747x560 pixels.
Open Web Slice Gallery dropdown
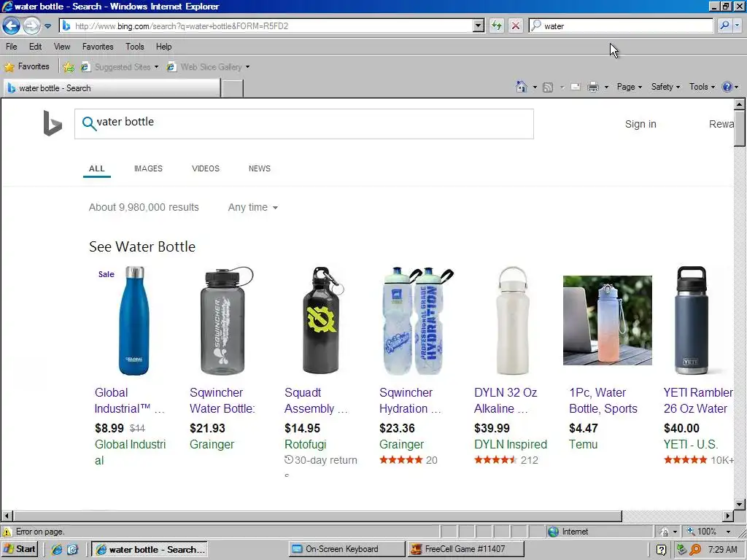pyautogui.click(x=209, y=67)
